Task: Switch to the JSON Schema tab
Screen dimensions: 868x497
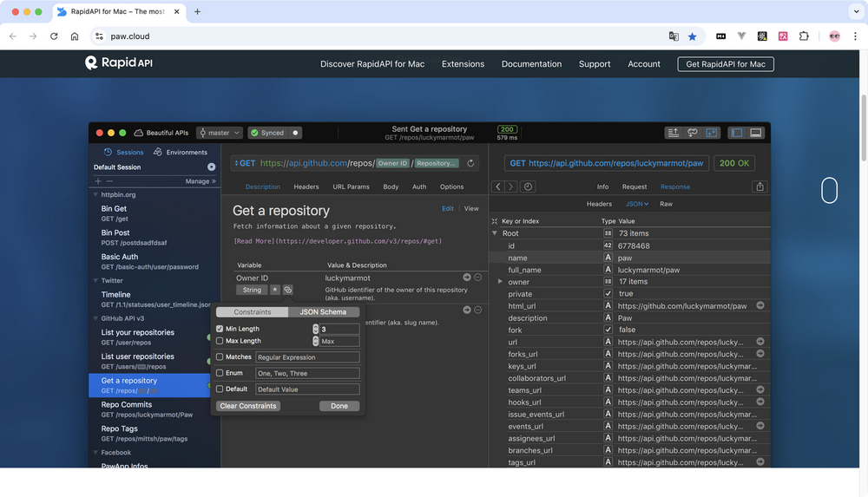Action: (x=323, y=312)
